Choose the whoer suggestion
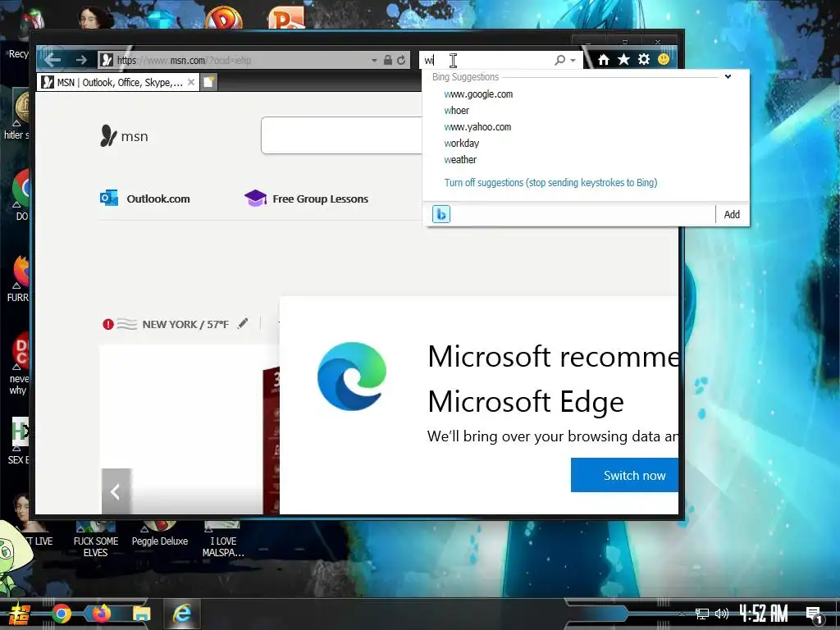The width and height of the screenshot is (840, 630). pyautogui.click(x=456, y=111)
